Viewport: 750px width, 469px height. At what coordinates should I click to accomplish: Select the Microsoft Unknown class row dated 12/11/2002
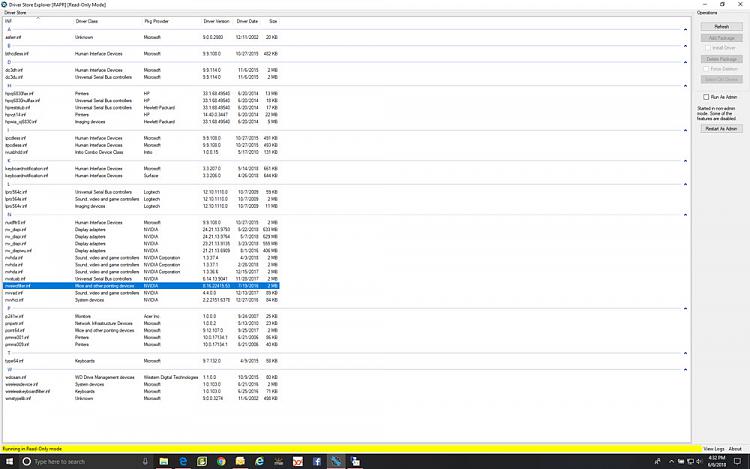[141, 37]
